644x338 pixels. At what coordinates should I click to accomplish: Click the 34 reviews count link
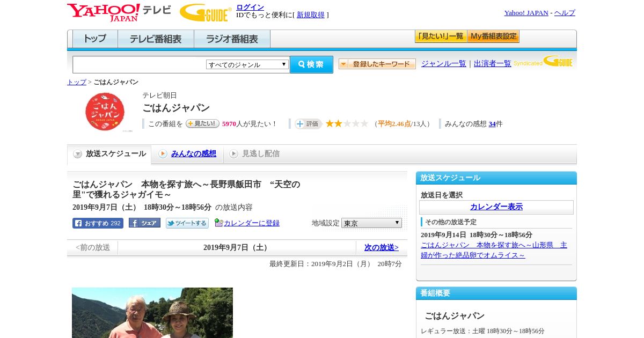click(x=492, y=124)
